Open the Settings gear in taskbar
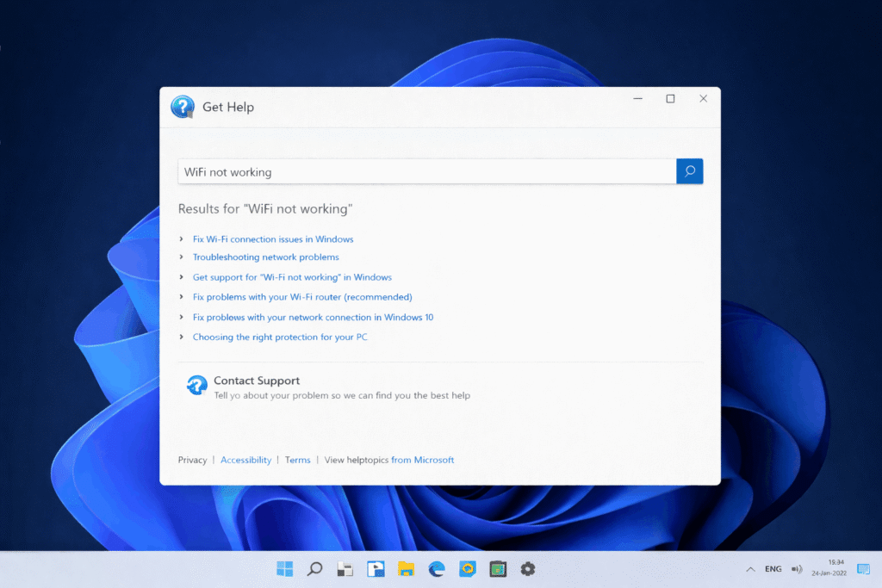This screenshot has height=588, width=882. click(x=528, y=569)
